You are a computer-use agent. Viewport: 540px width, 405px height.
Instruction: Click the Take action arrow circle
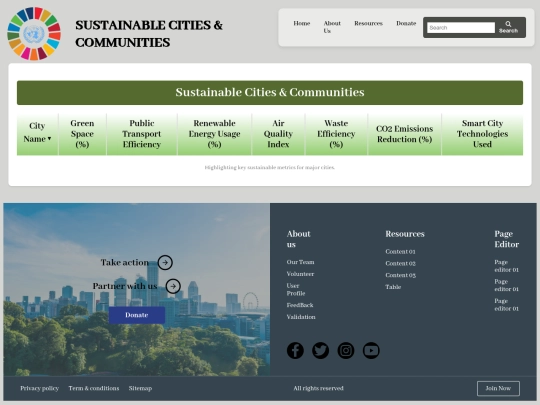pyautogui.click(x=165, y=262)
